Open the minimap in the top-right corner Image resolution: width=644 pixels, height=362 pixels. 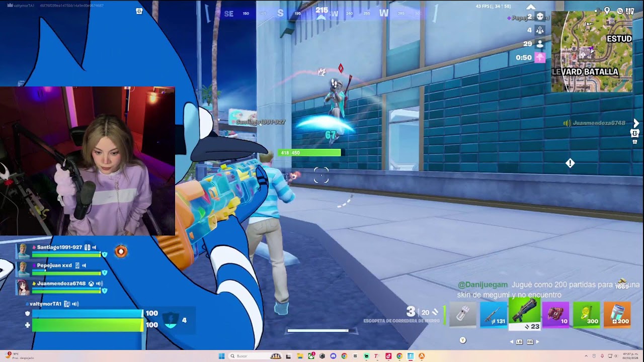(x=592, y=51)
